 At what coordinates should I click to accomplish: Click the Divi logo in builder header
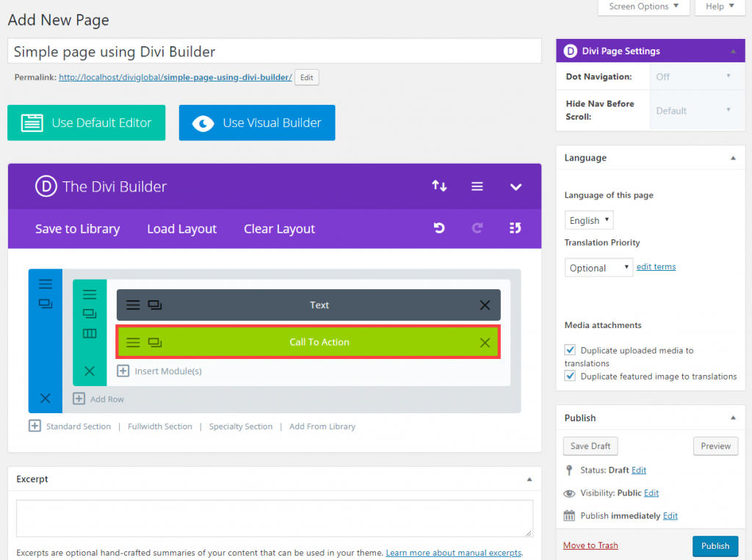coord(46,186)
